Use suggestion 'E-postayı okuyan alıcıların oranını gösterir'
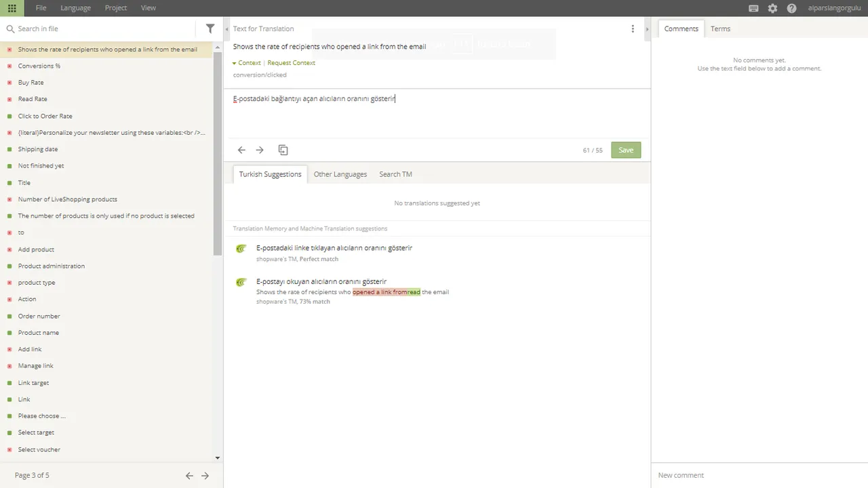 click(321, 281)
